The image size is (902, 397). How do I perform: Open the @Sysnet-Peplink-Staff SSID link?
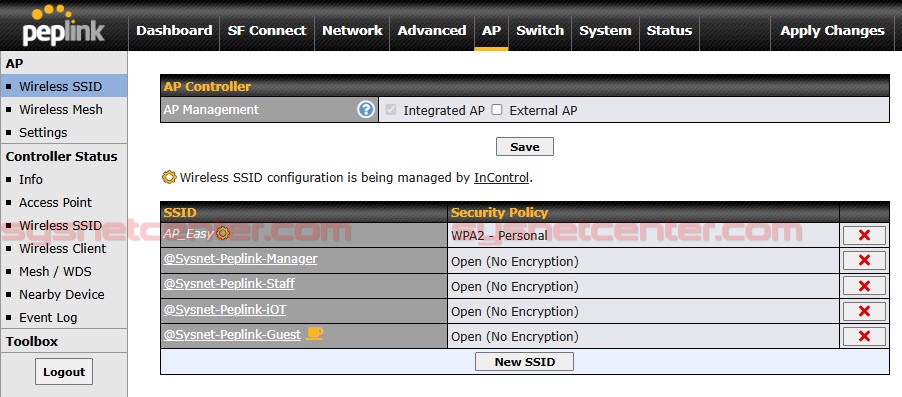pos(230,284)
